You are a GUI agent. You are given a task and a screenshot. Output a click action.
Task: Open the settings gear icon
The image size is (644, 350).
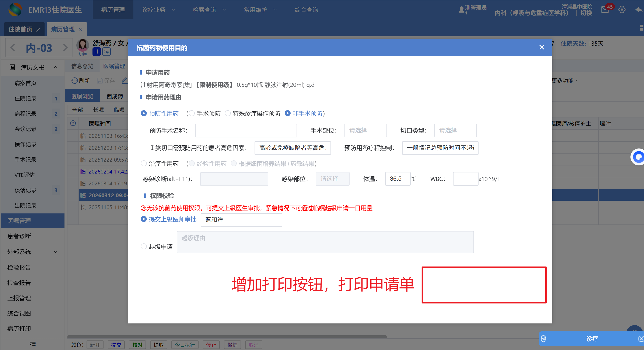point(622,10)
